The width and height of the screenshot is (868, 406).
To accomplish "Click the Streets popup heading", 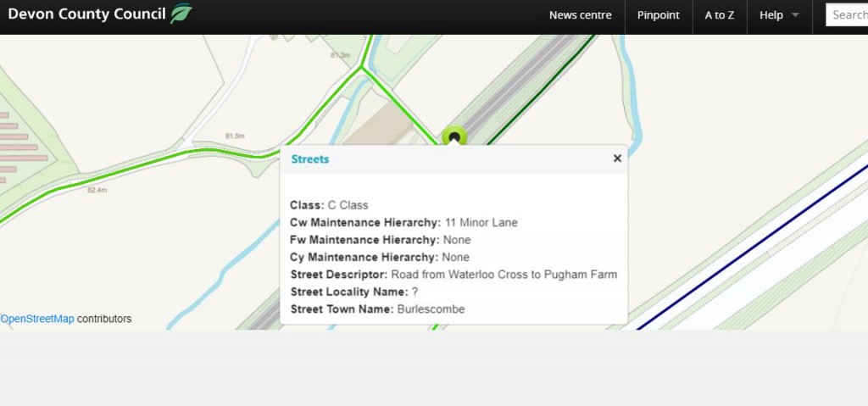I will click(310, 159).
